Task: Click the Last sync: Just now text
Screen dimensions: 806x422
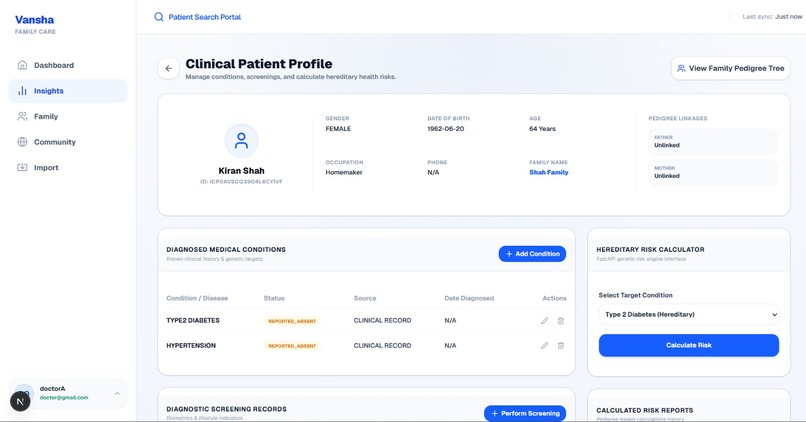Action: click(772, 17)
